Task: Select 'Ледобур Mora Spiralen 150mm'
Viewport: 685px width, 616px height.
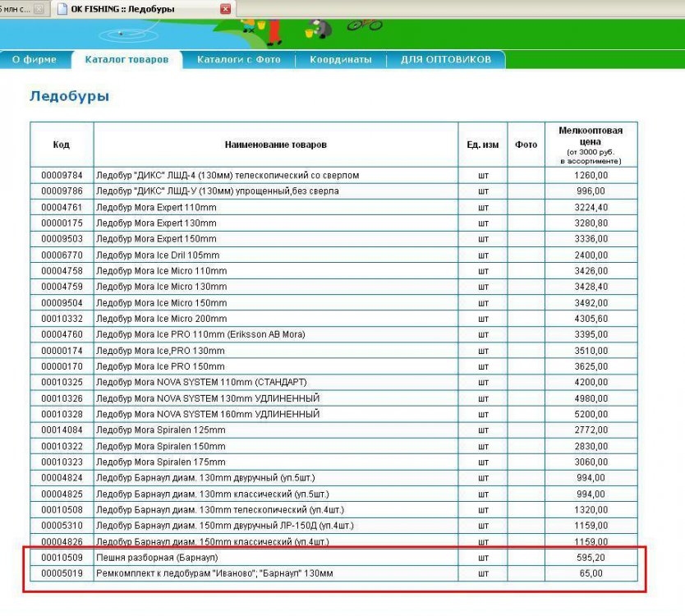Action: tap(161, 446)
